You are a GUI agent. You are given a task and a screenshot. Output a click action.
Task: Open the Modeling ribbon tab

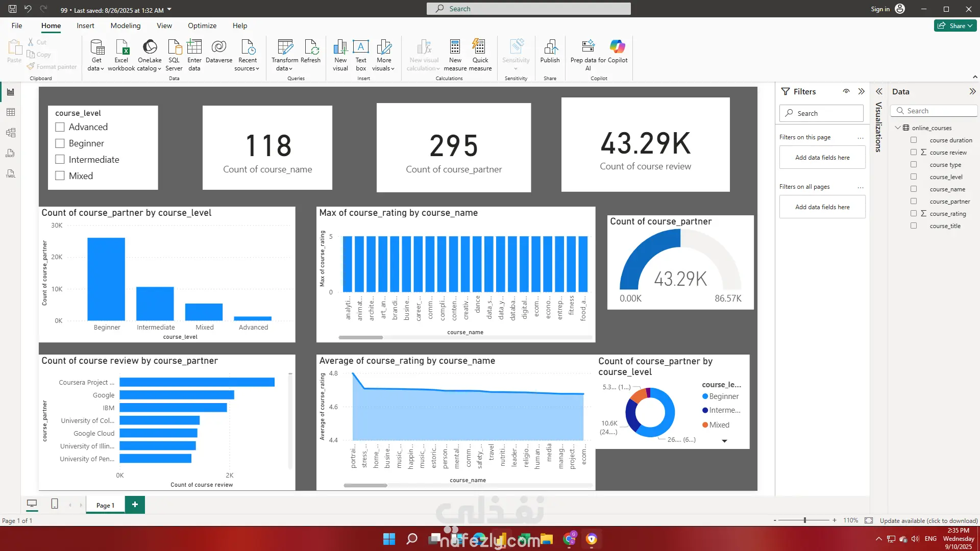coord(125,26)
